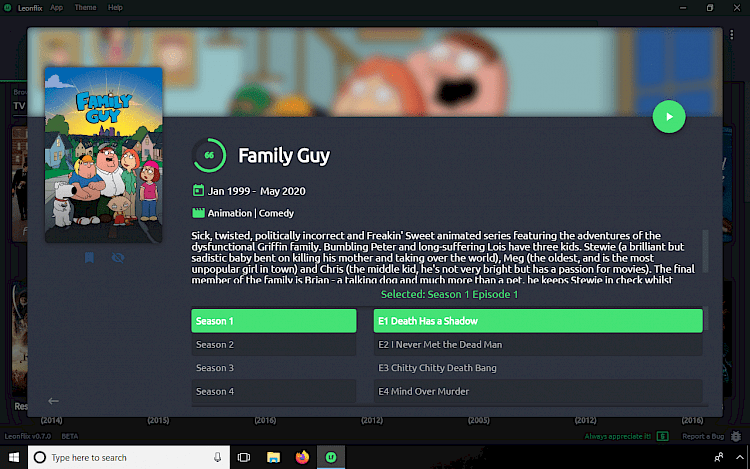The image size is (750, 469).
Task: Click the Animation | Comedy genre text
Action: [251, 213]
